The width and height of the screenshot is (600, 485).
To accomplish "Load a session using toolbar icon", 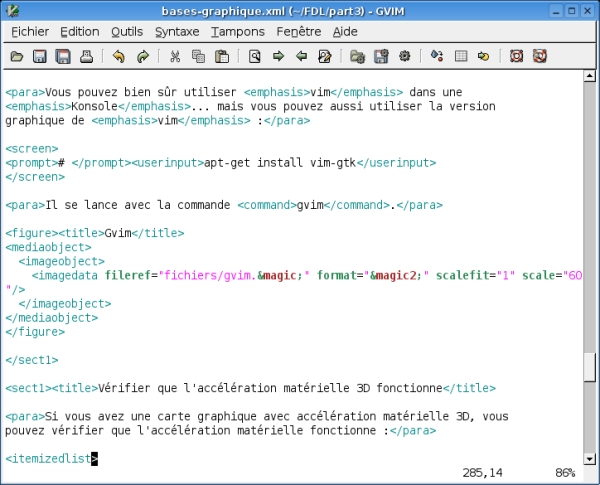I will pyautogui.click(x=357, y=56).
